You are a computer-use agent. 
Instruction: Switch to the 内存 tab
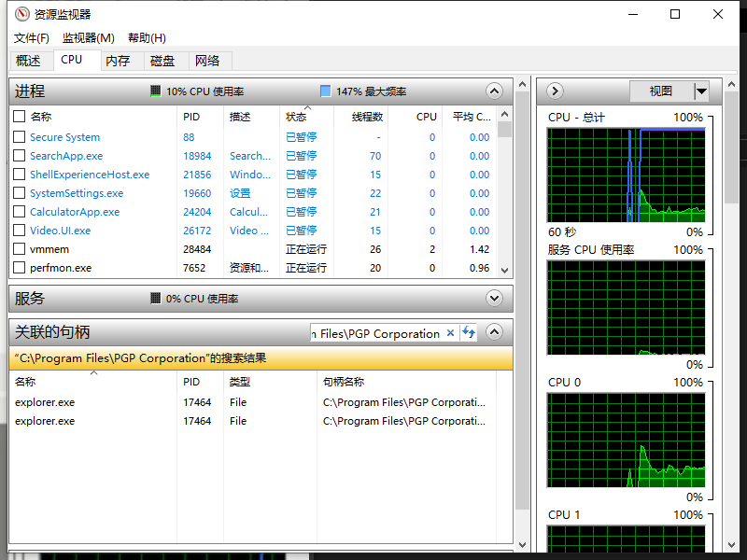pos(120,61)
